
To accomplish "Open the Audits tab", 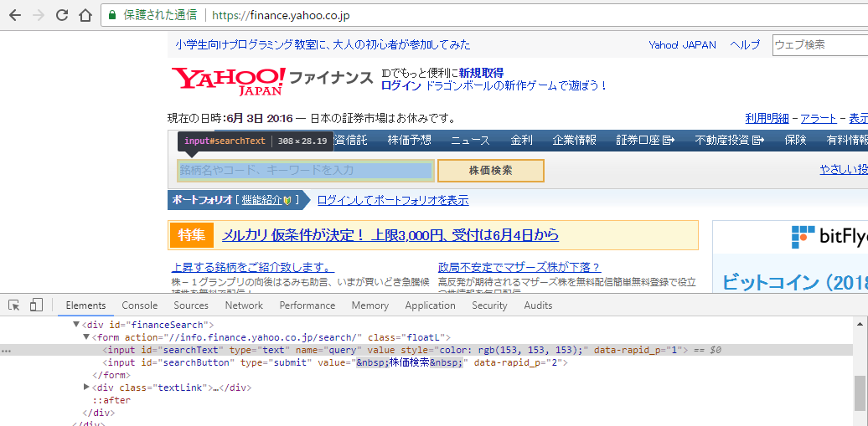I will click(538, 305).
